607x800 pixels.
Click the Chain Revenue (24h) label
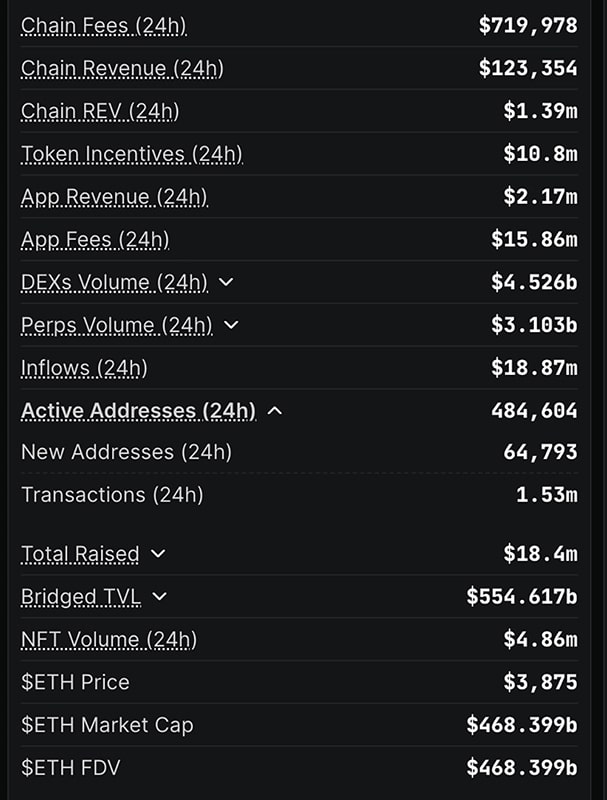pos(122,68)
